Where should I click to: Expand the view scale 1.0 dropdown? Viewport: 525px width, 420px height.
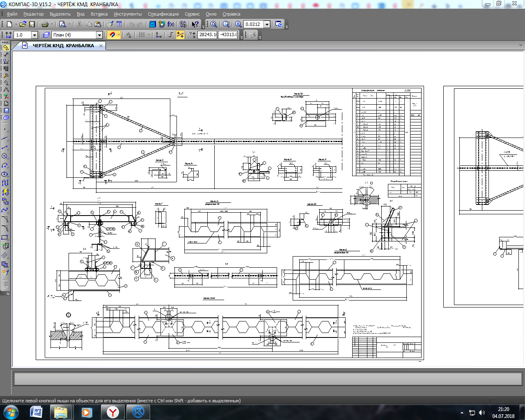coord(34,35)
